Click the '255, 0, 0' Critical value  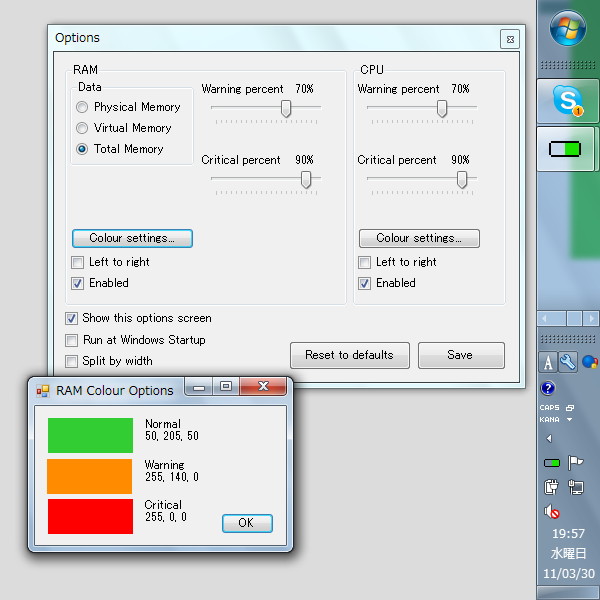pos(166,517)
